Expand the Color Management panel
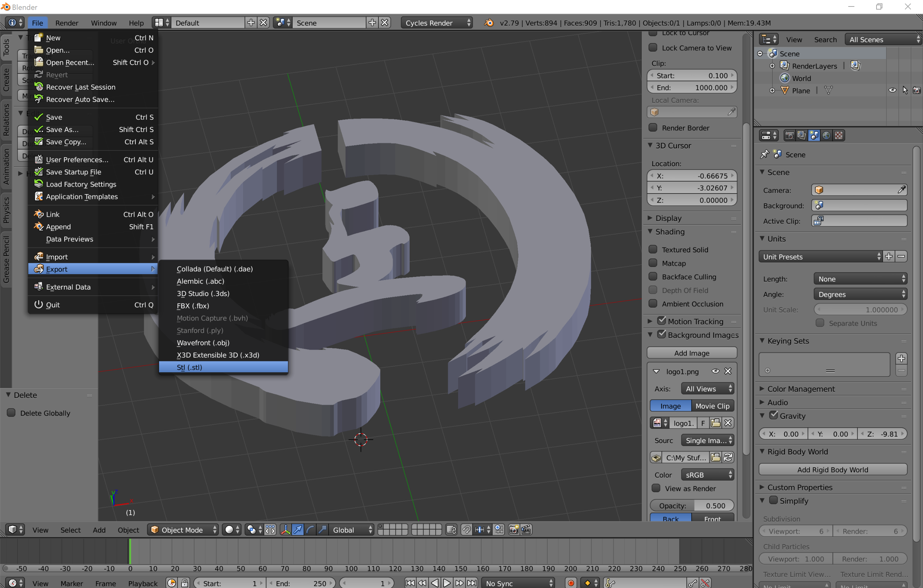 click(800, 389)
